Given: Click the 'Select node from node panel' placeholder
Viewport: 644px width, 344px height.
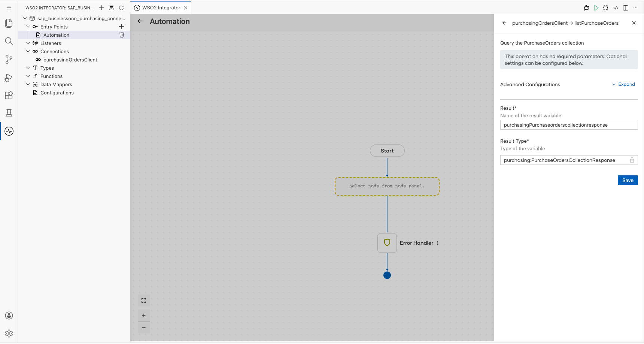Looking at the screenshot, I should 387,186.
